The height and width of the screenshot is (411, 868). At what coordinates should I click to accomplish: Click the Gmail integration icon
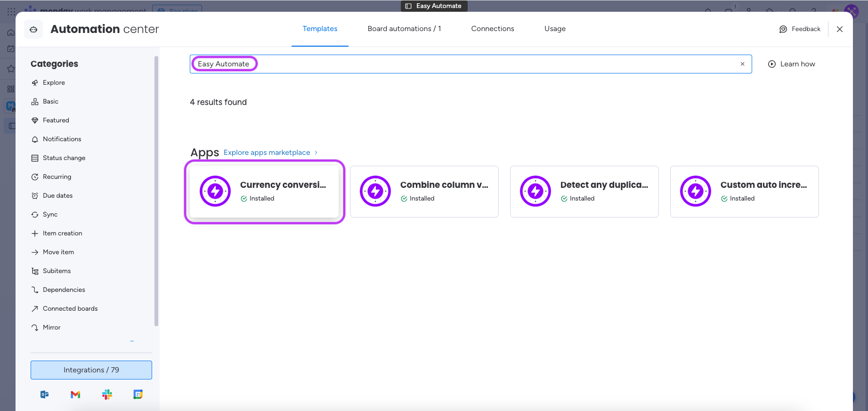coord(75,395)
